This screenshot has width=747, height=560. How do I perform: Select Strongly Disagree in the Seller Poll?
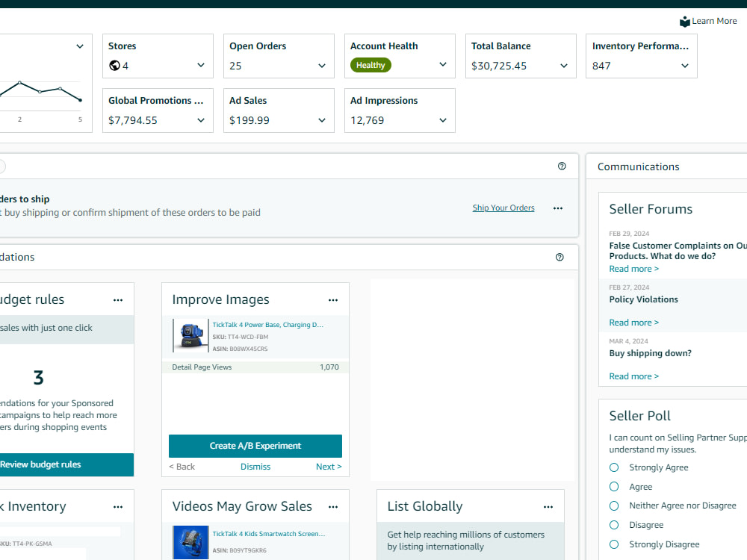[x=613, y=544]
